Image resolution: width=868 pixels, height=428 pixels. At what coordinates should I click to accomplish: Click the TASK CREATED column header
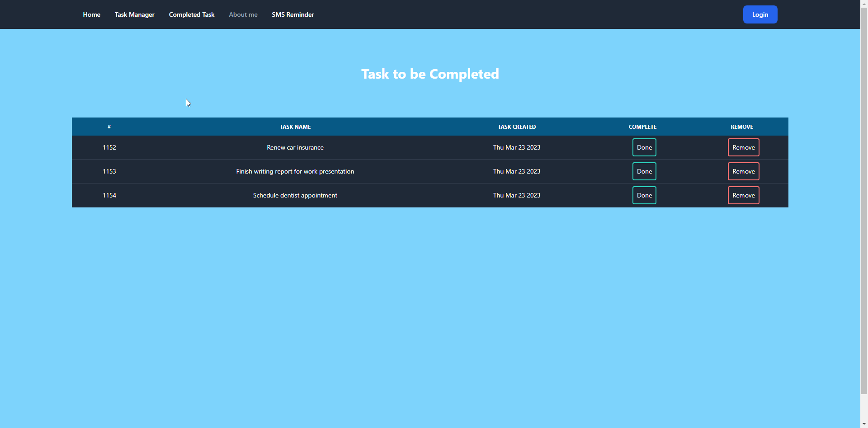coord(516,127)
